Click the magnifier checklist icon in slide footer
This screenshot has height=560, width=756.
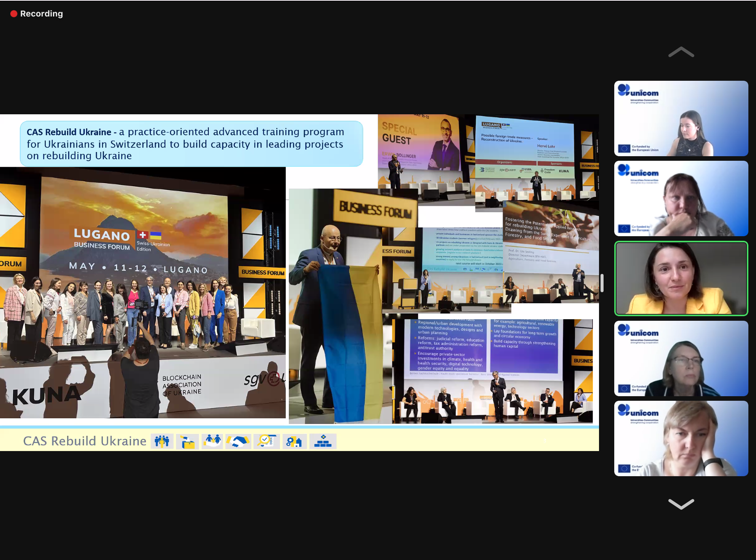coord(267,441)
